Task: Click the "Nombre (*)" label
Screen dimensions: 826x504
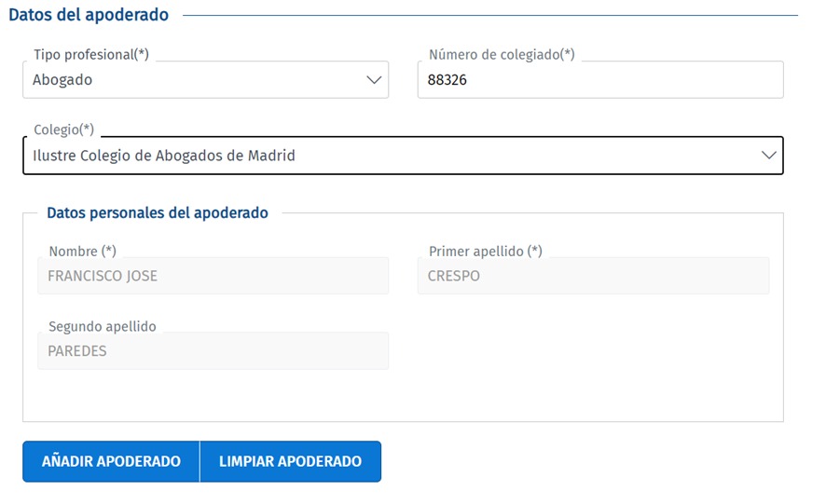Action: pos(82,252)
